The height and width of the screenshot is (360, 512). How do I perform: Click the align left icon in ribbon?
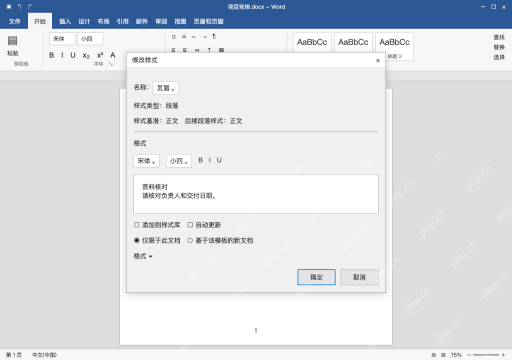click(173, 50)
